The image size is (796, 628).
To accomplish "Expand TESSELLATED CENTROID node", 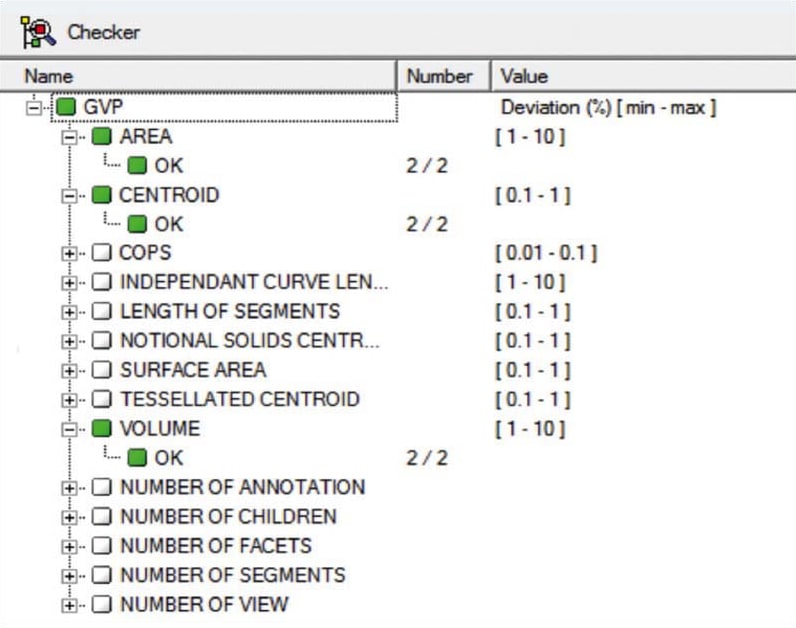I will [x=69, y=400].
